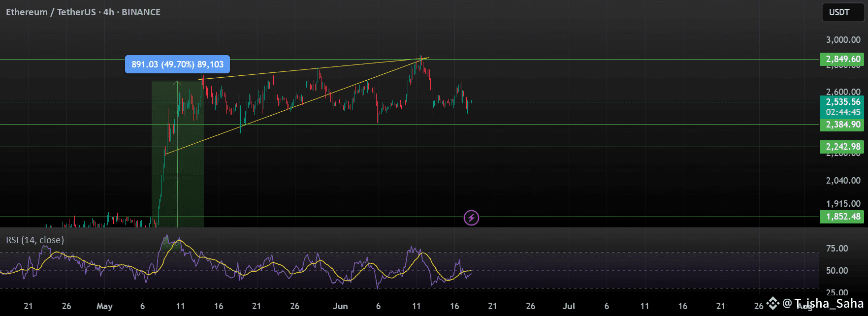Image resolution: width=868 pixels, height=316 pixels.
Task: Click the current price label 2,535.56
Action: pyautogui.click(x=843, y=102)
